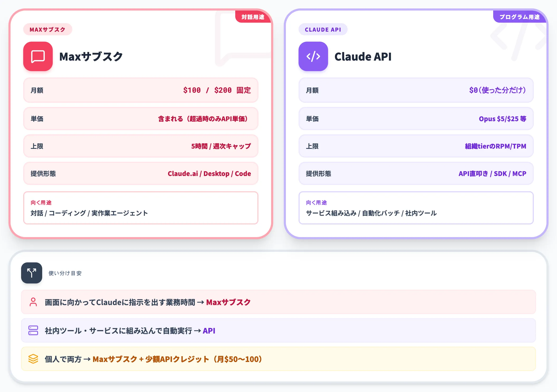Click the server icon in the 自動実行 row
The image size is (557, 392).
(x=33, y=330)
